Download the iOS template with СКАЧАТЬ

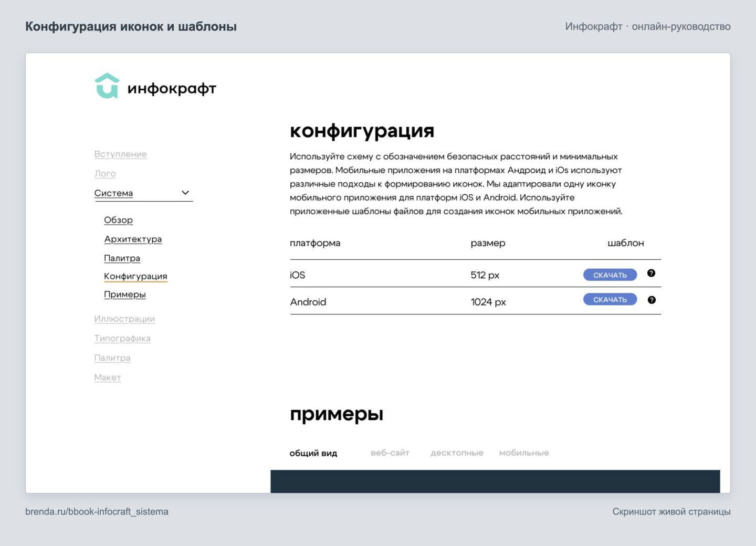610,275
